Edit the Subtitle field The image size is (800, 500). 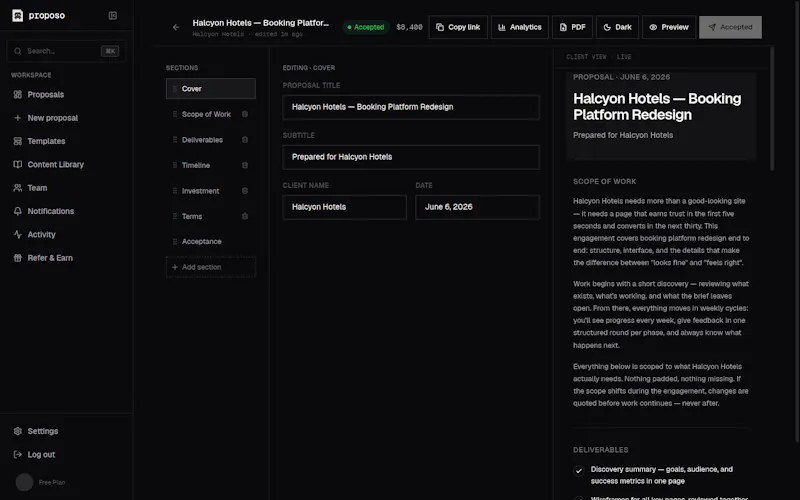click(411, 157)
